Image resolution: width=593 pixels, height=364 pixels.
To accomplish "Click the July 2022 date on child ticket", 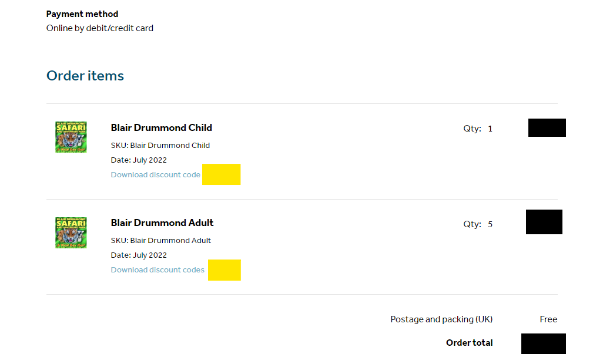I will coord(139,160).
